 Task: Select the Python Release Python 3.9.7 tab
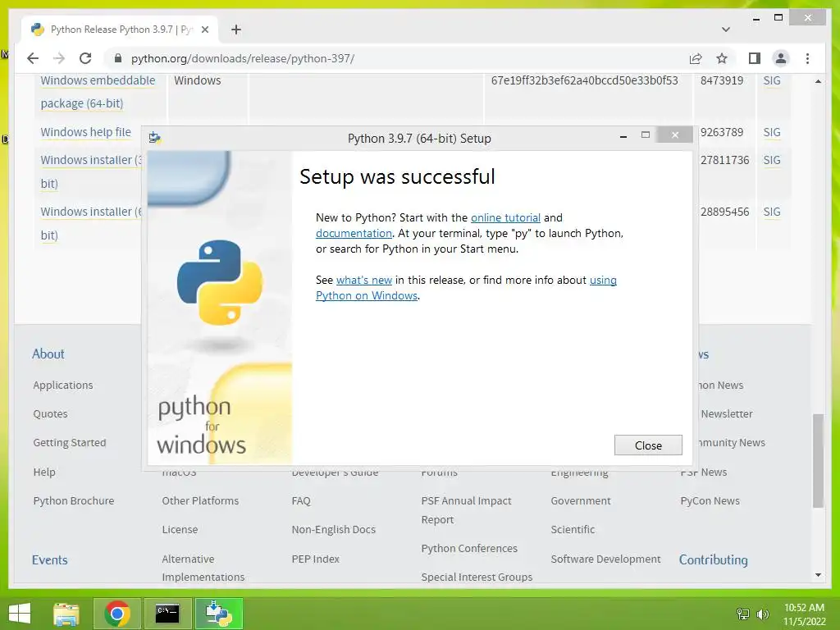120,30
